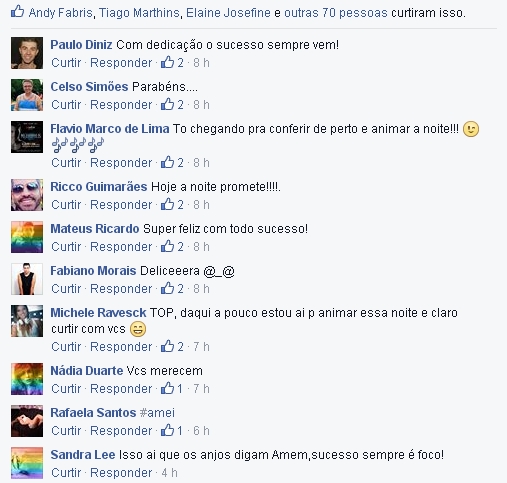Click the thumbs-up icon beside the likers list

click(17, 12)
